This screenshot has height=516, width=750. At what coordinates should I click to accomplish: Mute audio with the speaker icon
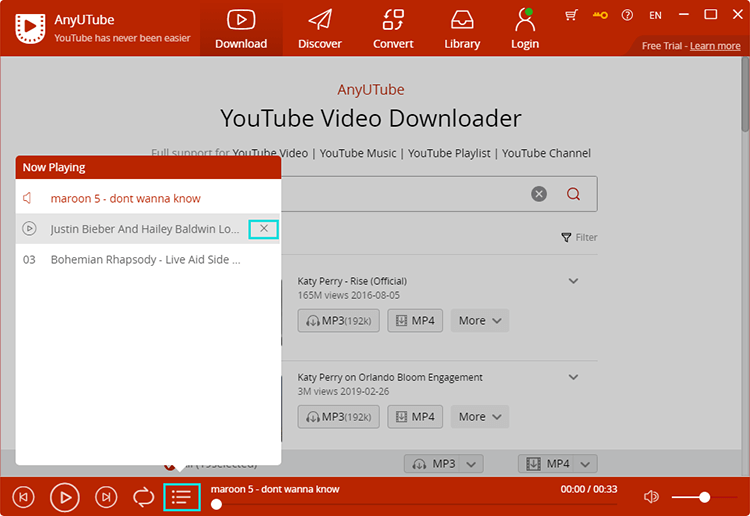[651, 497]
